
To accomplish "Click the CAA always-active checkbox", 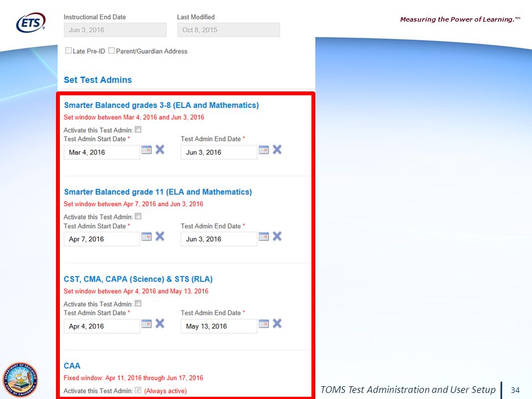I will 138,391.
